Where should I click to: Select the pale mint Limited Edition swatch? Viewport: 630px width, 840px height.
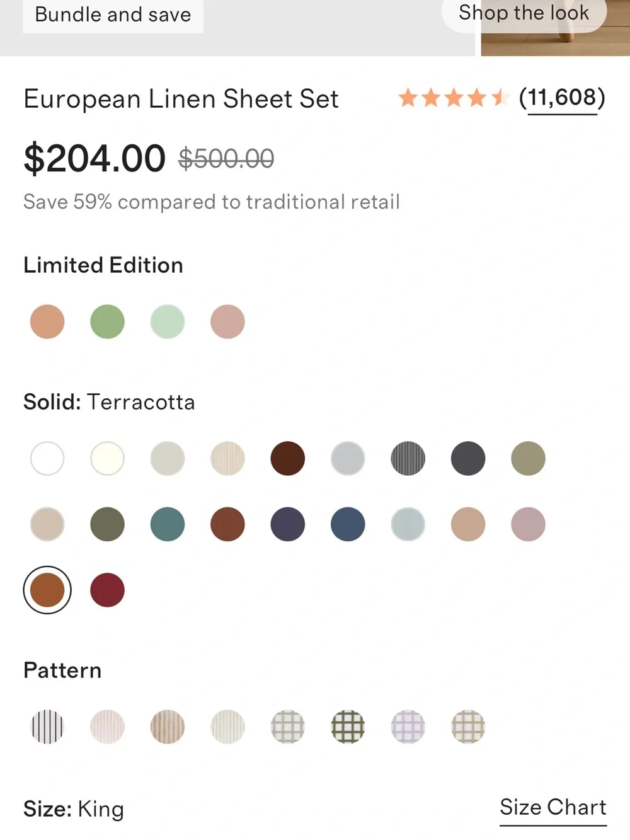pyautogui.click(x=168, y=321)
